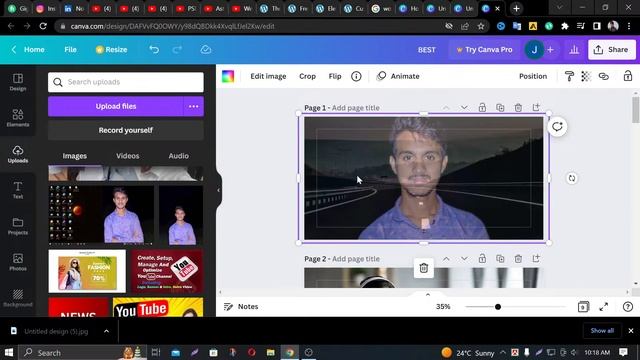
Task: Click the rotate handle beside the image
Action: pyautogui.click(x=572, y=178)
